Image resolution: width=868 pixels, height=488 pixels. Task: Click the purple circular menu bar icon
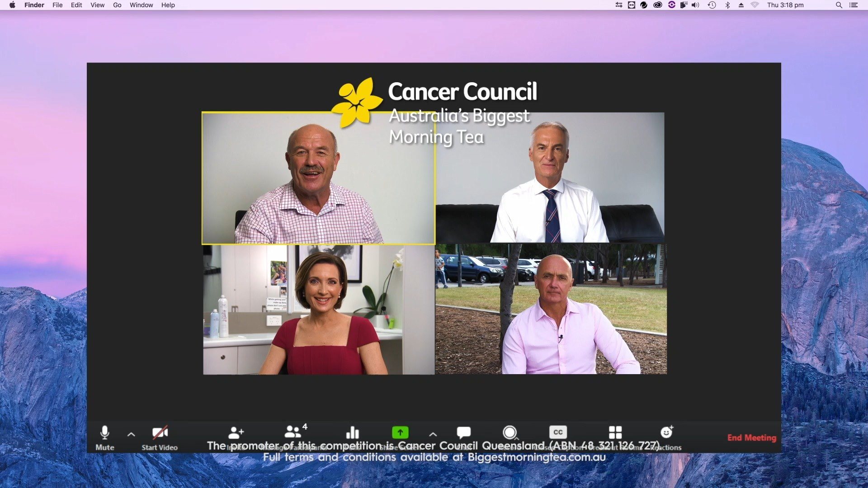[671, 5]
